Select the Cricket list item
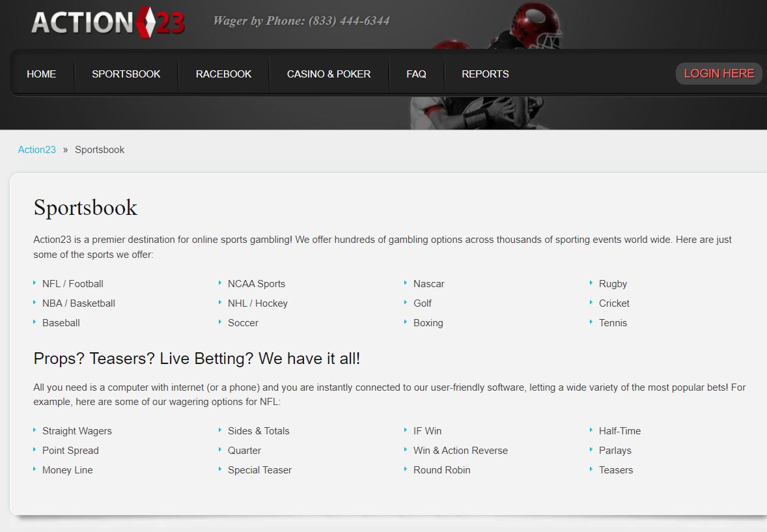 pos(615,303)
